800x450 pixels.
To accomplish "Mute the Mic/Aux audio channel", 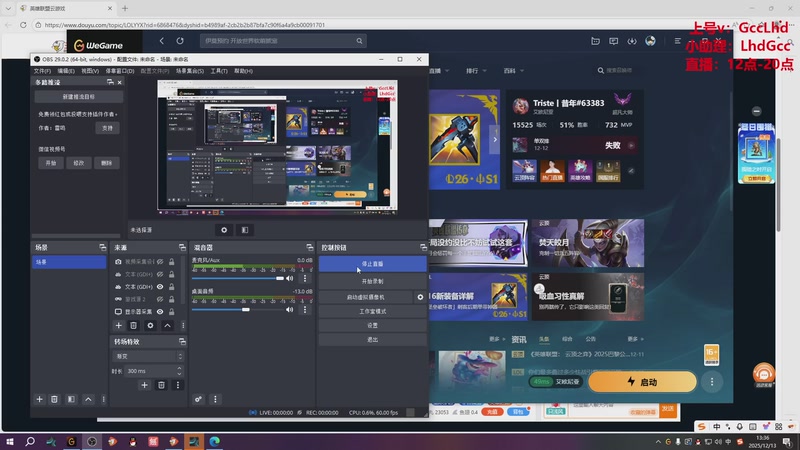I will [290, 278].
